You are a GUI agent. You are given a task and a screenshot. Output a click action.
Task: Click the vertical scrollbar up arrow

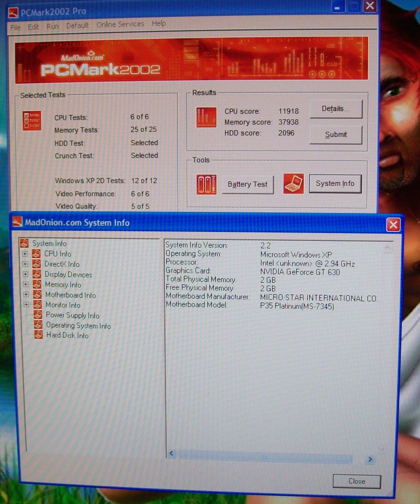coord(387,248)
